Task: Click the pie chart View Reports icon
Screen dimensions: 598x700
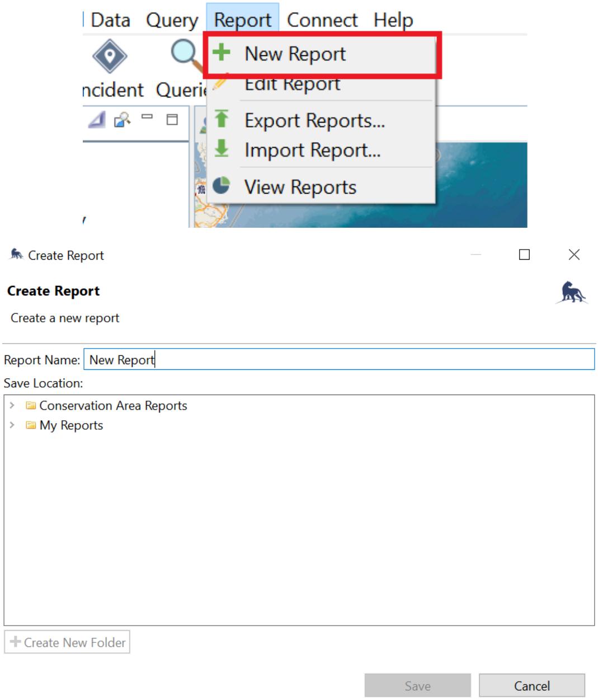Action: [x=222, y=185]
